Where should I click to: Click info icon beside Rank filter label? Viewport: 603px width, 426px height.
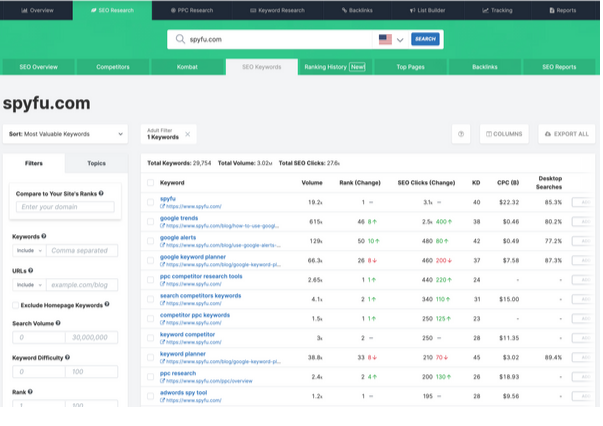click(30, 391)
